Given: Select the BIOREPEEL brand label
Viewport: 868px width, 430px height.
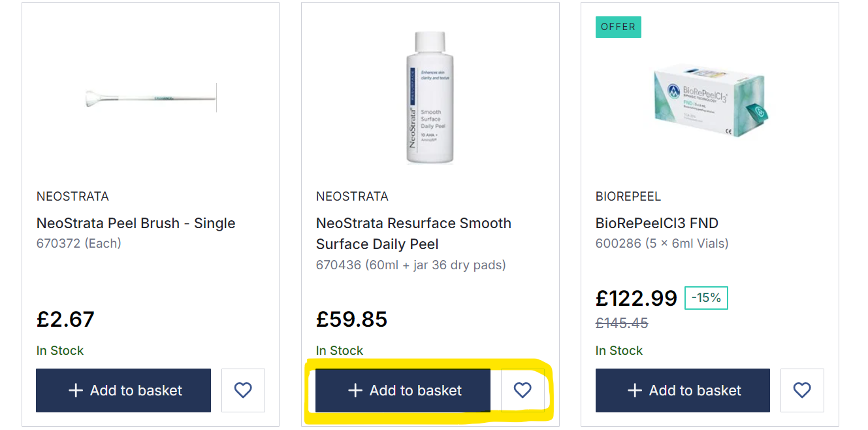Looking at the screenshot, I should (x=628, y=196).
